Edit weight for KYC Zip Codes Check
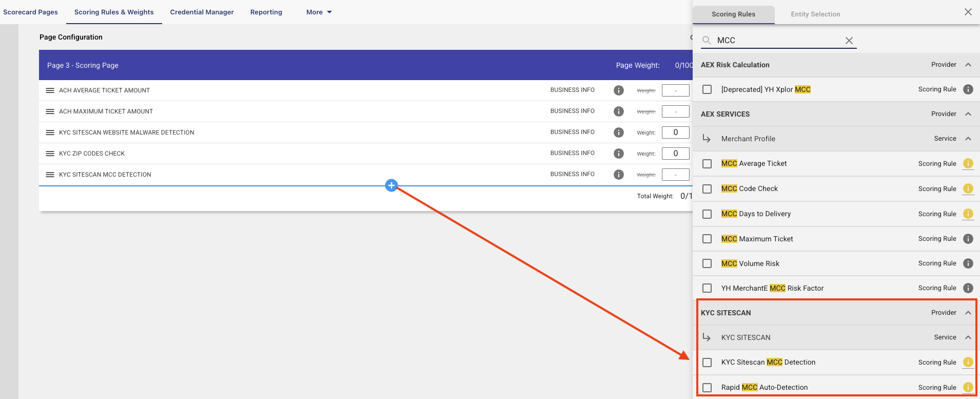 675,154
